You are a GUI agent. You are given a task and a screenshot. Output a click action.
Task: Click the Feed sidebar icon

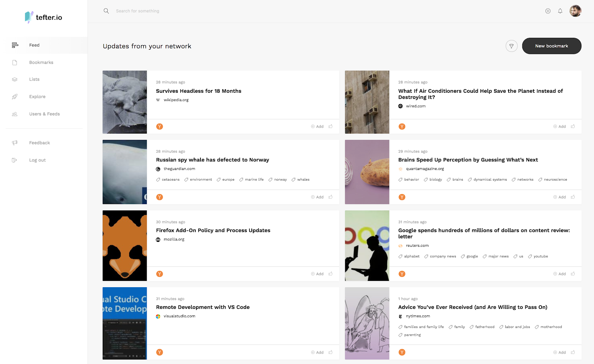pyautogui.click(x=15, y=45)
